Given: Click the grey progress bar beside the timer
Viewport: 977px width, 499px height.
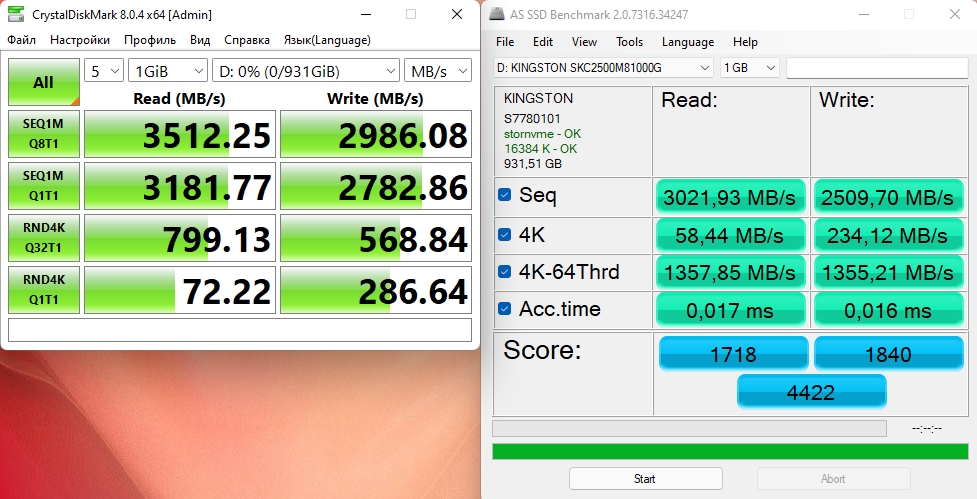Looking at the screenshot, I should pyautogui.click(x=689, y=428).
